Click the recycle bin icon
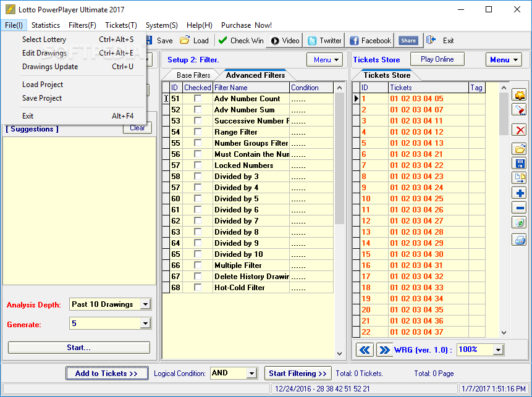 [x=520, y=222]
